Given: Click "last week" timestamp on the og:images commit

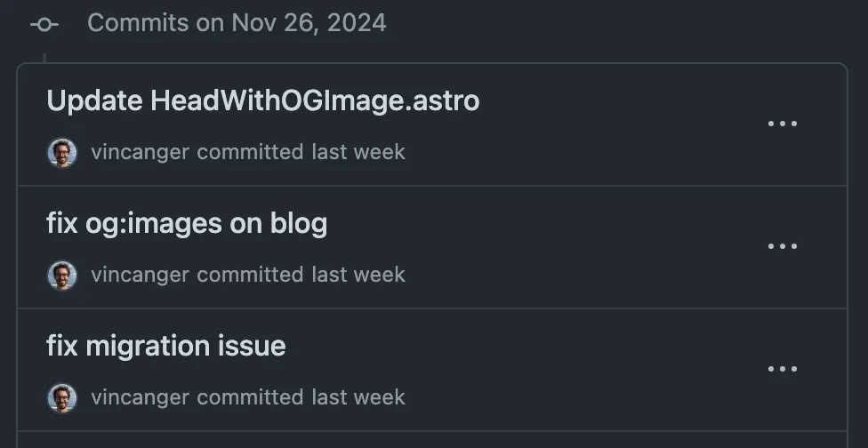Looking at the screenshot, I should click(x=358, y=275).
